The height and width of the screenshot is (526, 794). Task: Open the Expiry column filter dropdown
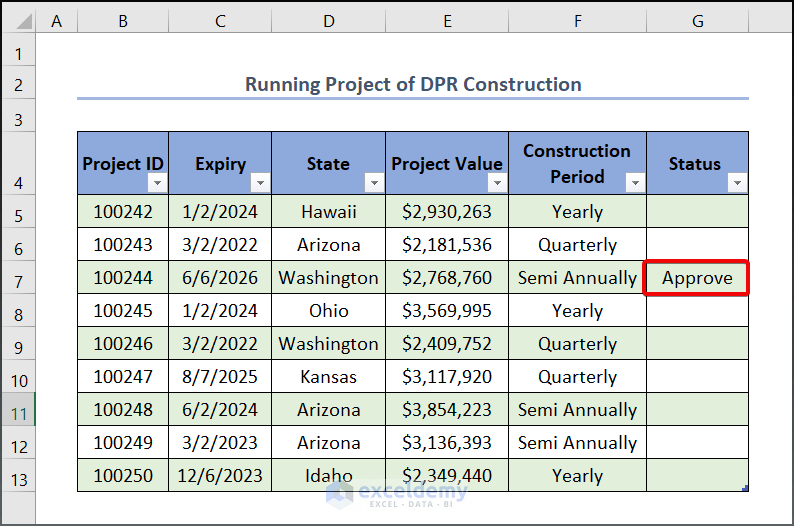(x=260, y=183)
